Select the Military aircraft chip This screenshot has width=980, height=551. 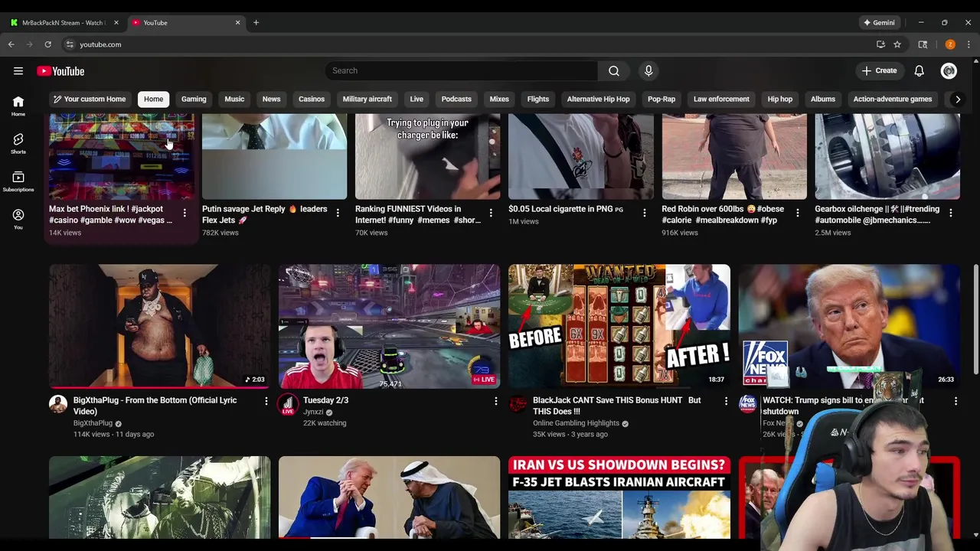pyautogui.click(x=367, y=99)
